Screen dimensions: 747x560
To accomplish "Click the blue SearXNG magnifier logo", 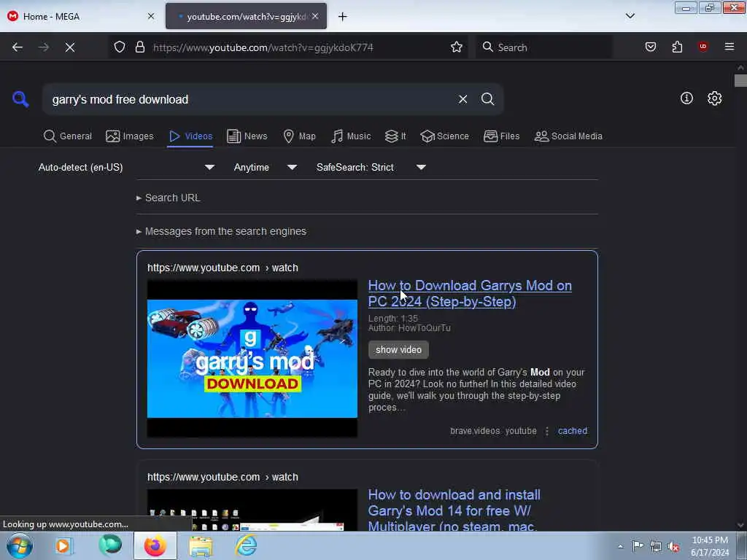I will 20,99.
